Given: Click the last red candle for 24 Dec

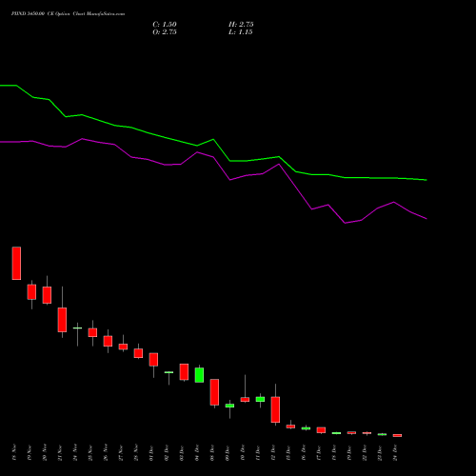Looking at the screenshot, I should [x=397, y=435].
